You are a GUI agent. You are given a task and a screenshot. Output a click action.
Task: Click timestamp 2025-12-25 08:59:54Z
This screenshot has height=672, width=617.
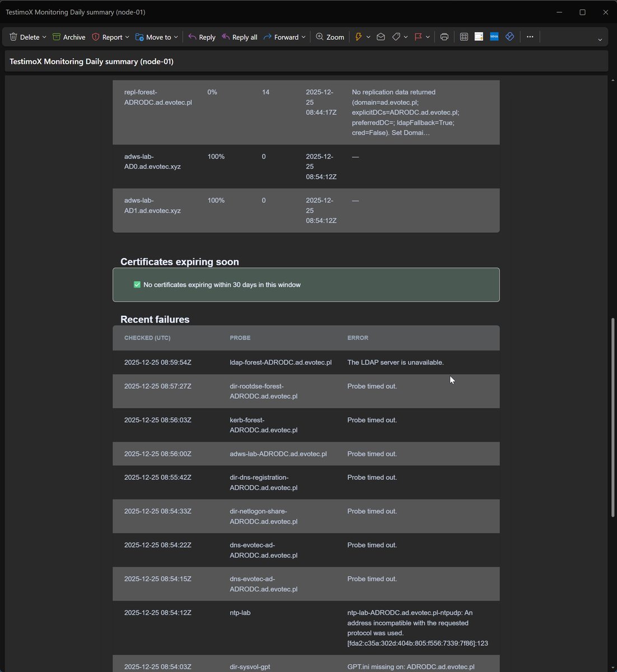[158, 362]
